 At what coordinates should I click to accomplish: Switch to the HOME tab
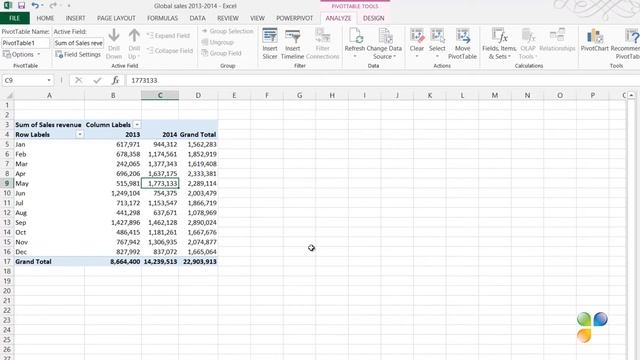(x=45, y=18)
